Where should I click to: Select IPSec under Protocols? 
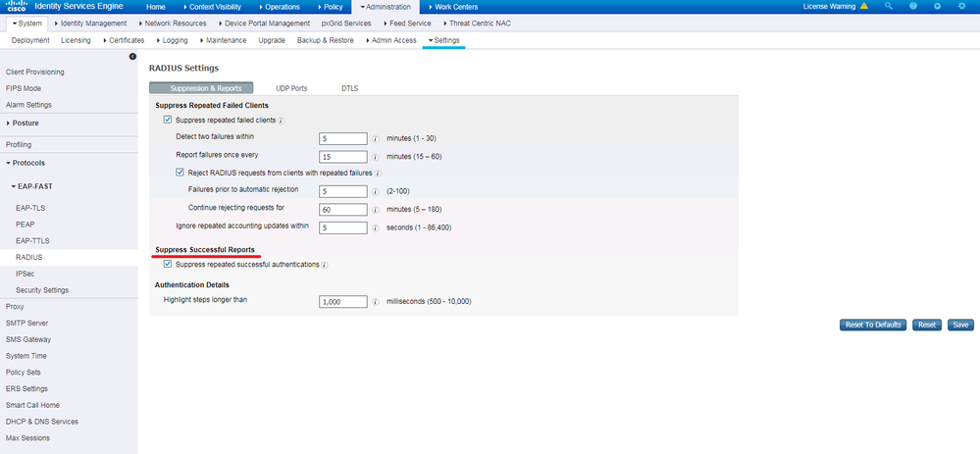pyautogui.click(x=25, y=274)
